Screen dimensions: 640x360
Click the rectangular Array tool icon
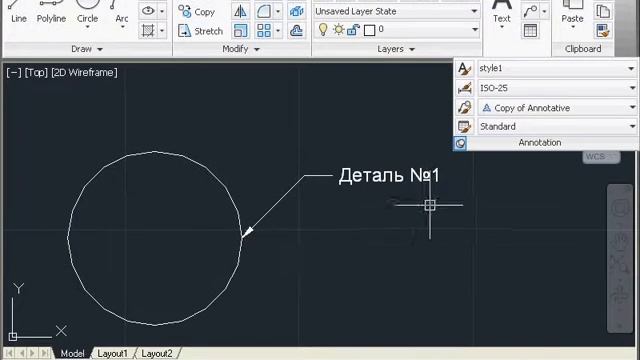264,31
